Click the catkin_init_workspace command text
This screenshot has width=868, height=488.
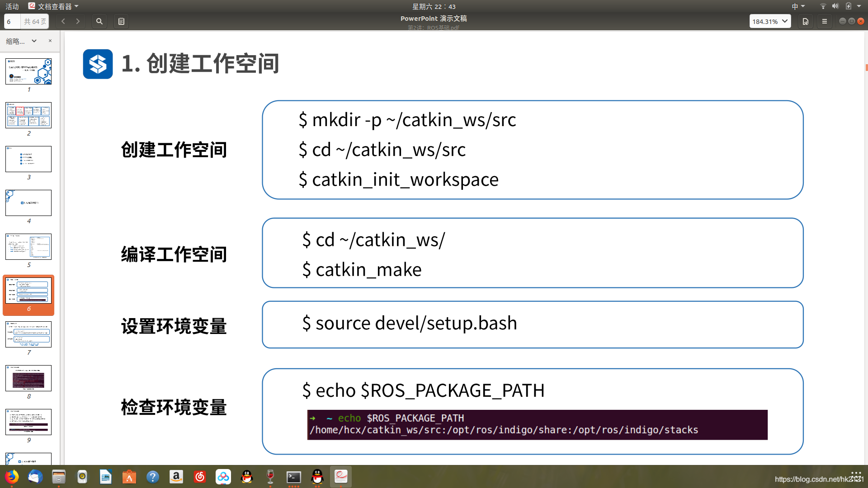tap(398, 179)
